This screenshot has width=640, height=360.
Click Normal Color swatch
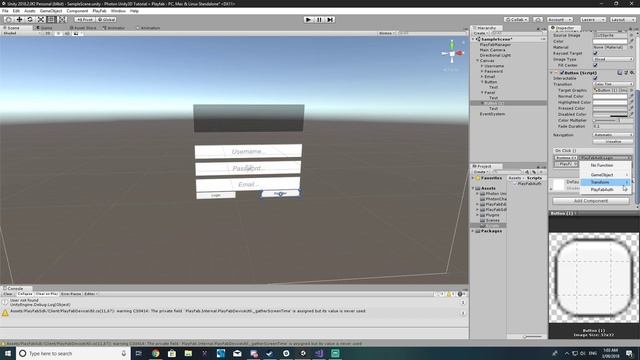610,96
